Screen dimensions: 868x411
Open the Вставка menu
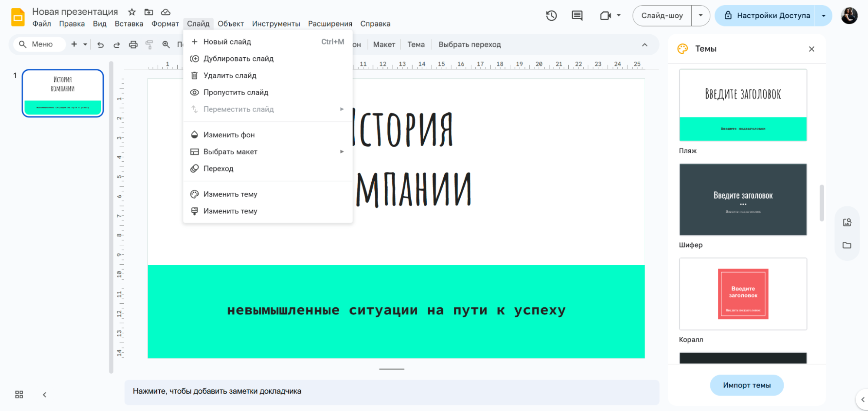pos(129,24)
